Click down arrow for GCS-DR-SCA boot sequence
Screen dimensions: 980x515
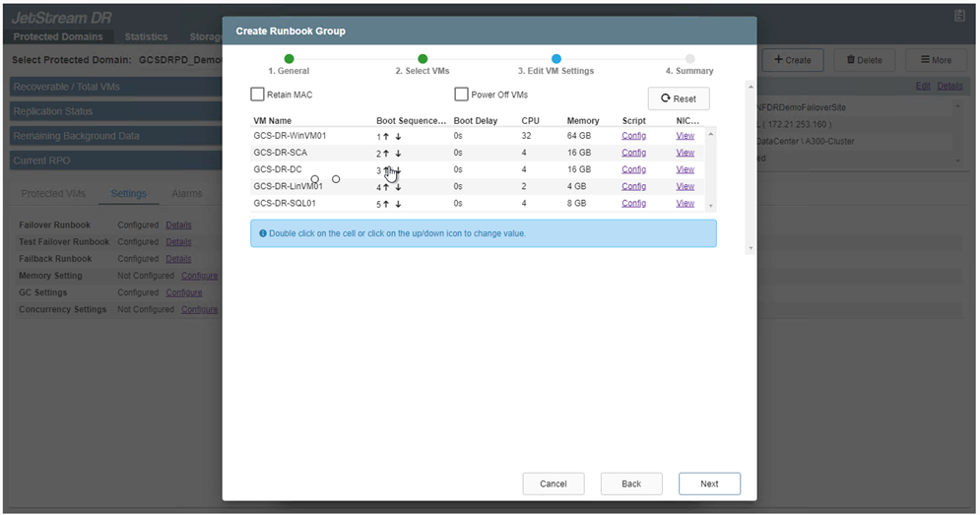[x=398, y=154]
